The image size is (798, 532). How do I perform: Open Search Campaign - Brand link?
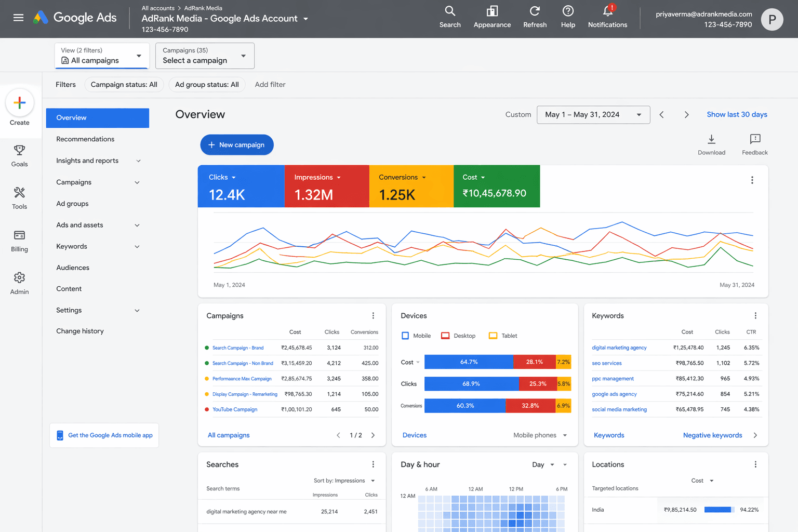238,348
